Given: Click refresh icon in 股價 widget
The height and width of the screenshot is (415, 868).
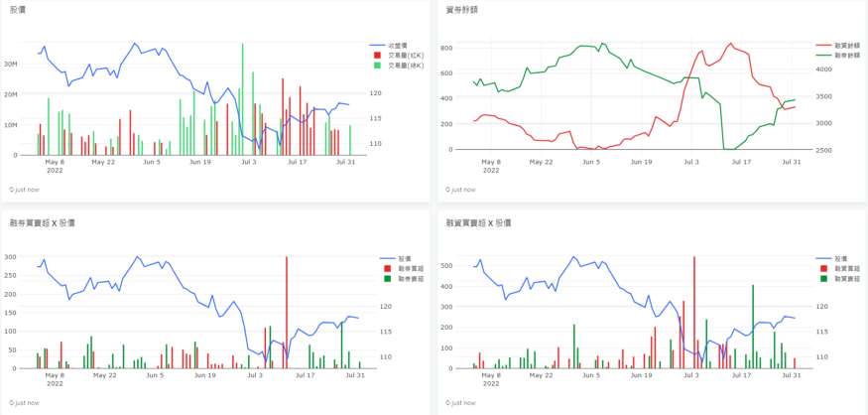Looking at the screenshot, I should click(12, 189).
